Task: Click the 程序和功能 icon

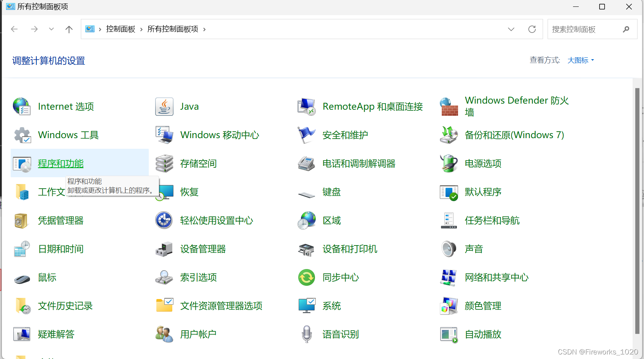Action: pos(22,164)
